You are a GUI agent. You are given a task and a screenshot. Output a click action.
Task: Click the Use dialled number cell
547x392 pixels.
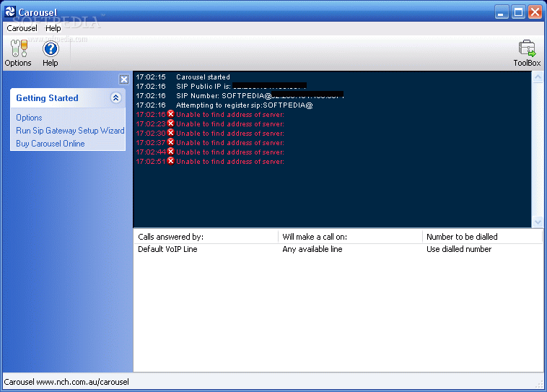[x=459, y=249]
